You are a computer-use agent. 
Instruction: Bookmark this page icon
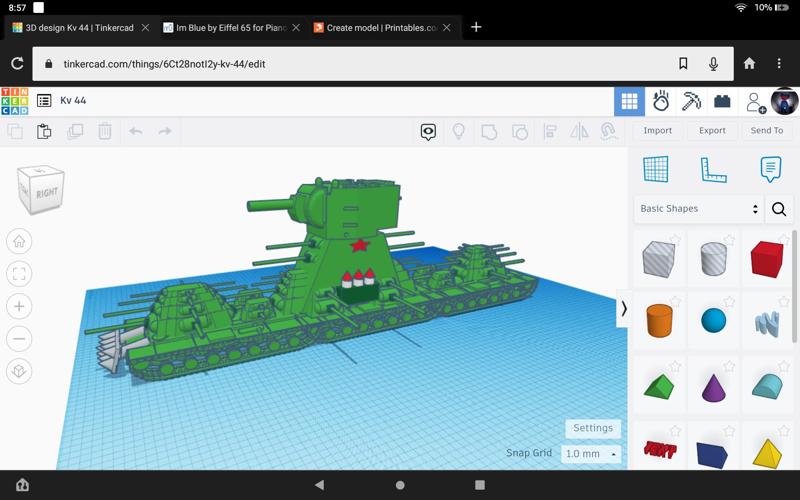pos(683,63)
